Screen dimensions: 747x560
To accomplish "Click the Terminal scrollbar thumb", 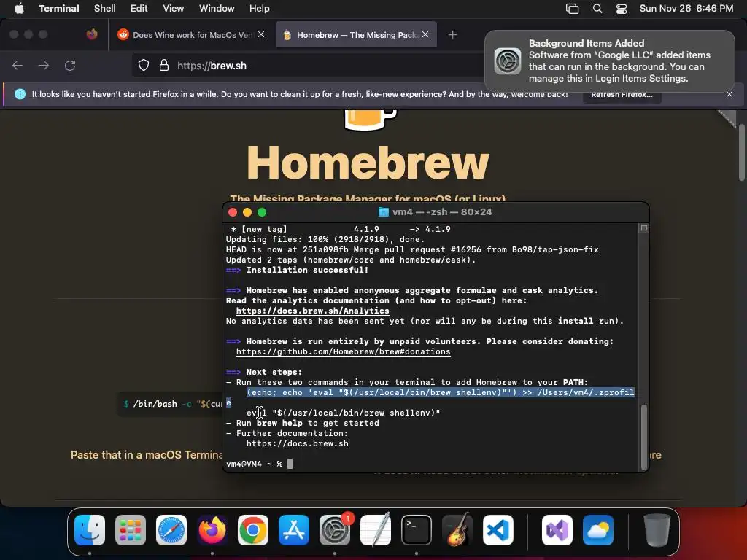I will coord(644,437).
